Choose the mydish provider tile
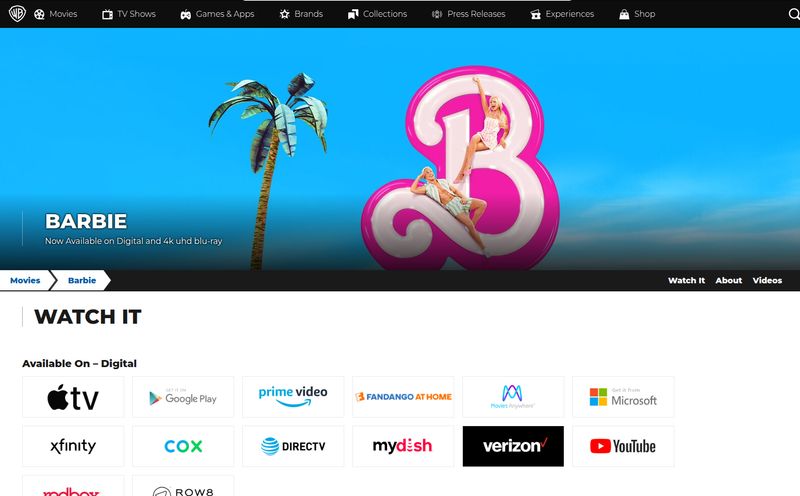This screenshot has width=800, height=496. pos(403,446)
